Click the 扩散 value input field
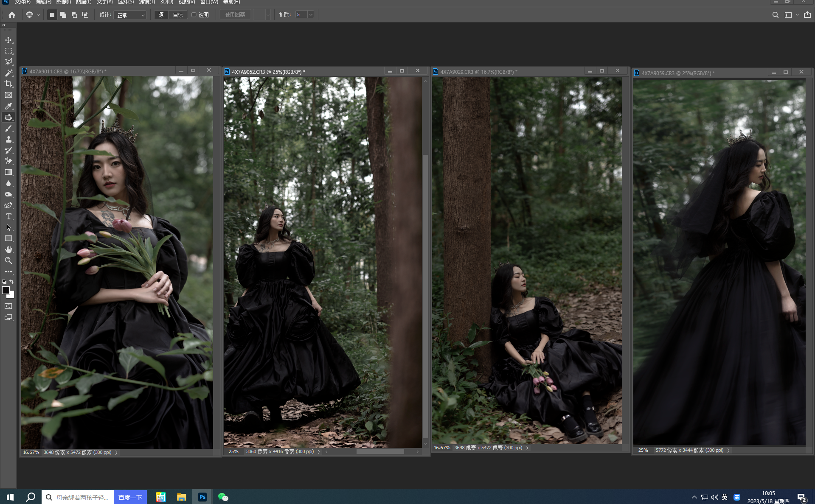This screenshot has height=504, width=815. [301, 15]
